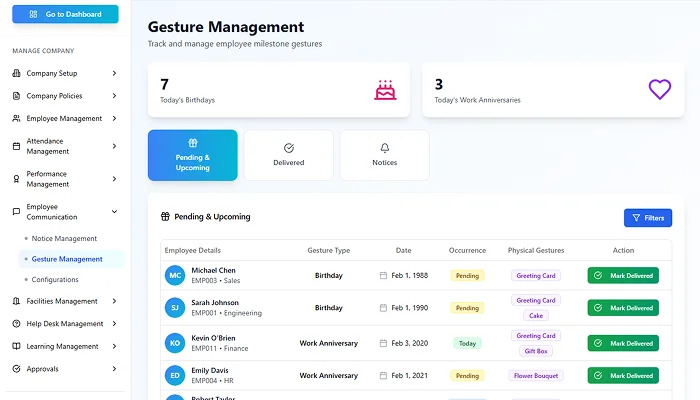
Task: Click Michael Chen's MC avatar
Action: click(x=175, y=275)
